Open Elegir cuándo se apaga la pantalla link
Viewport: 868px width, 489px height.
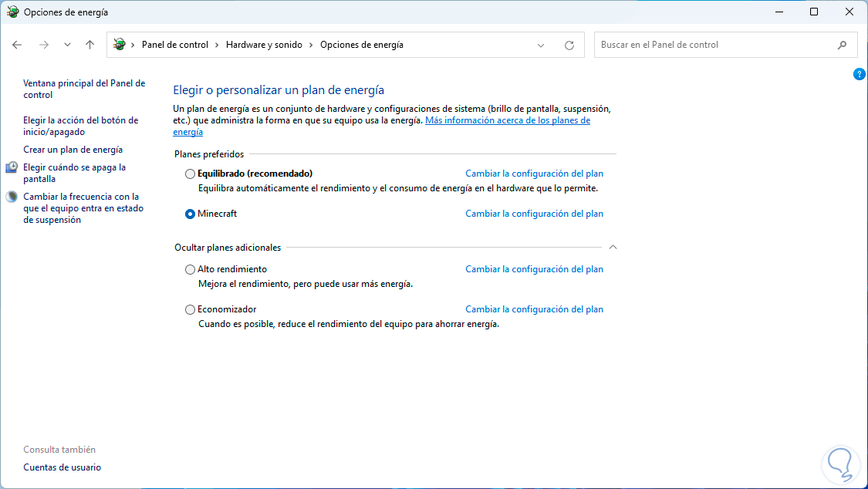pyautogui.click(x=74, y=173)
